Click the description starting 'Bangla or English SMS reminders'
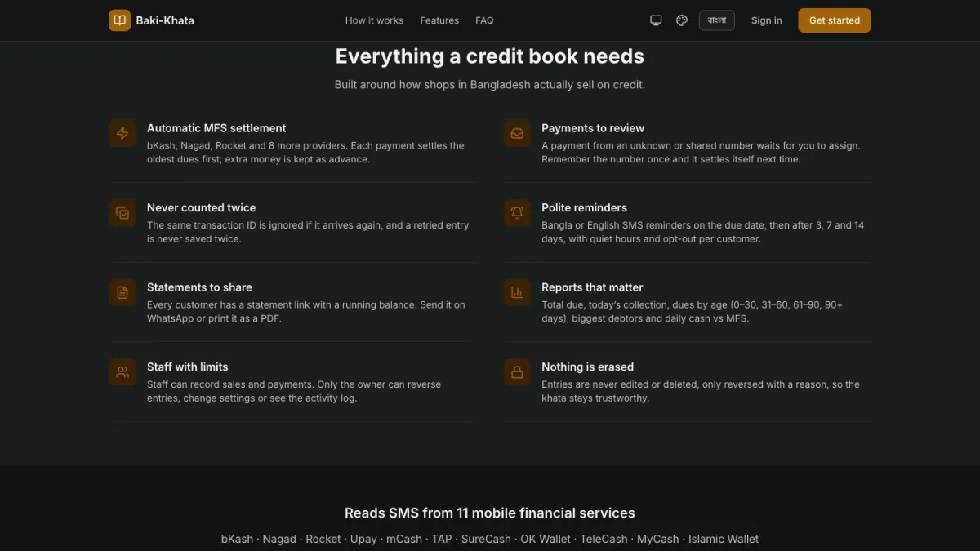Viewport: 980px width, 551px height. pos(703,232)
